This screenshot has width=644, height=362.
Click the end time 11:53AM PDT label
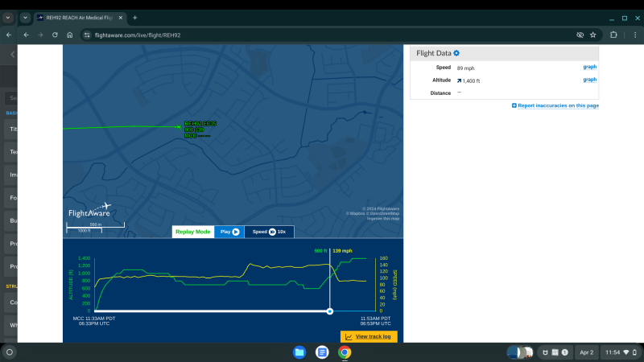[375, 319]
